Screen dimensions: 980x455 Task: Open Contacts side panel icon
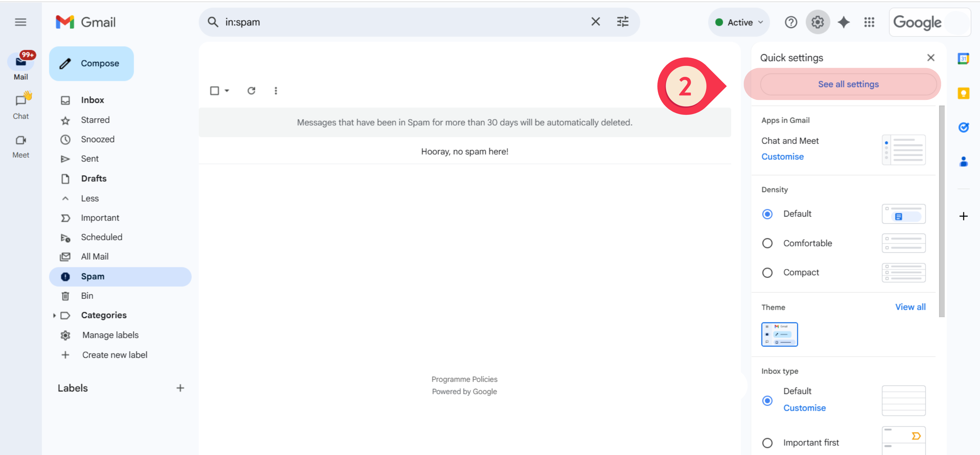[x=963, y=162]
